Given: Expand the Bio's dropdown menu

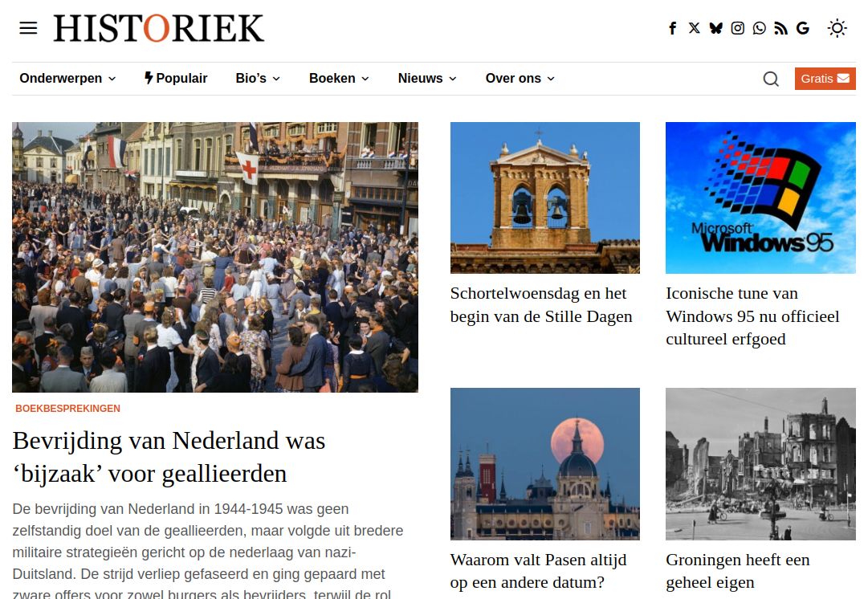Looking at the screenshot, I should pos(258,79).
